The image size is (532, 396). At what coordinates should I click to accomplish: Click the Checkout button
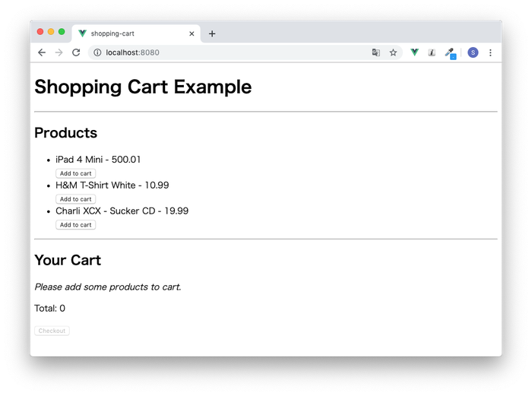52,331
